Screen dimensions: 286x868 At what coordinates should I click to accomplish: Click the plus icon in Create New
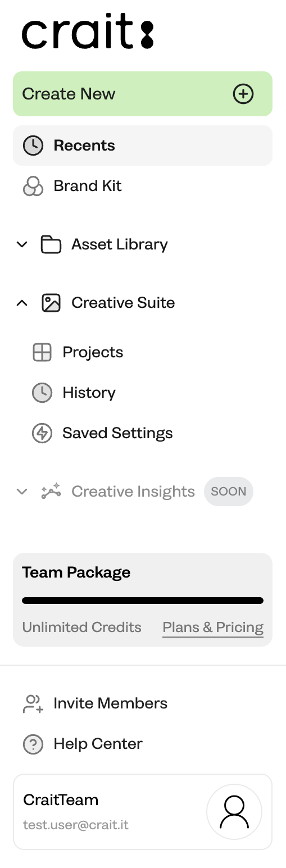click(x=243, y=94)
